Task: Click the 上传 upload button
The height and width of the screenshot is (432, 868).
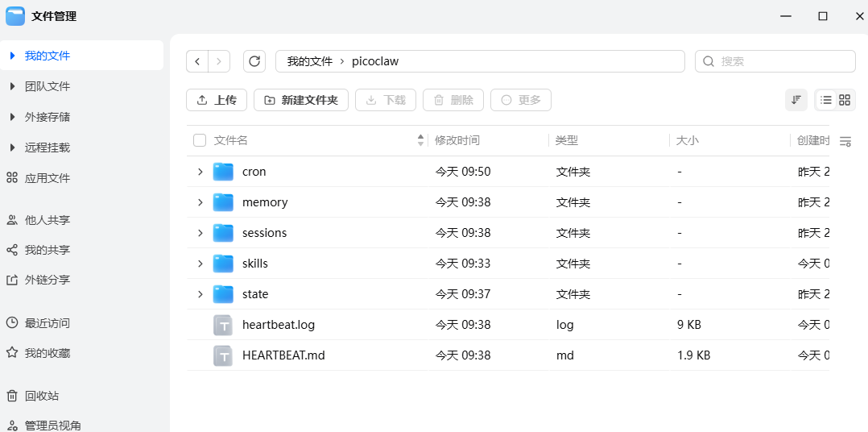Action: (x=217, y=100)
